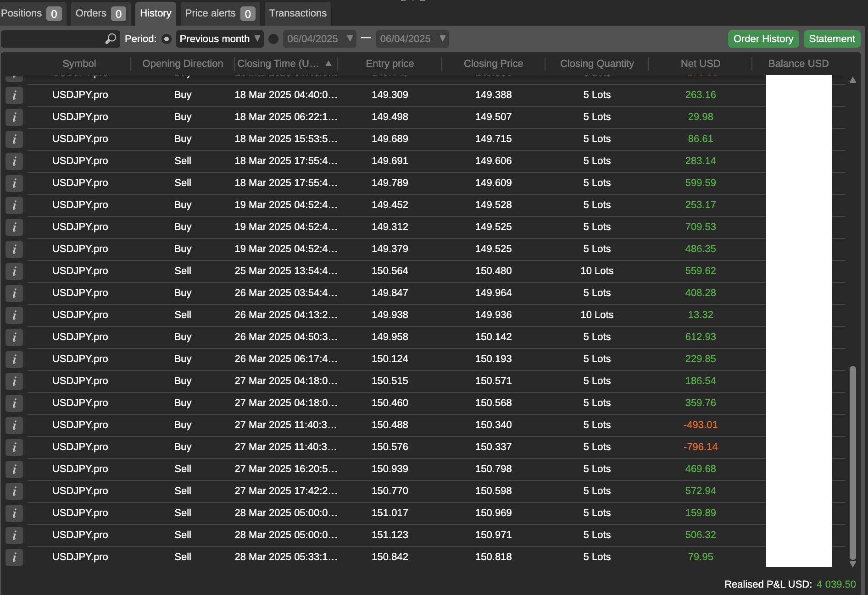This screenshot has height=595, width=868.
Task: Click the Statement button
Action: click(x=832, y=39)
